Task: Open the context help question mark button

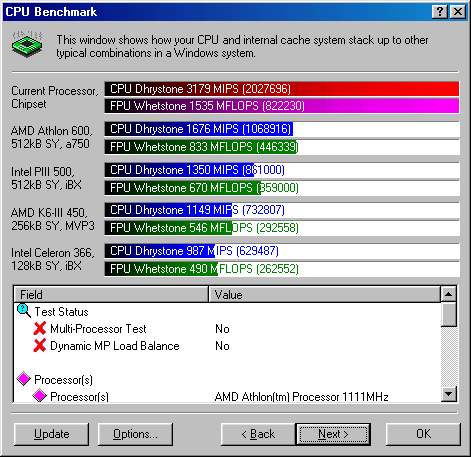Action: click(x=440, y=12)
